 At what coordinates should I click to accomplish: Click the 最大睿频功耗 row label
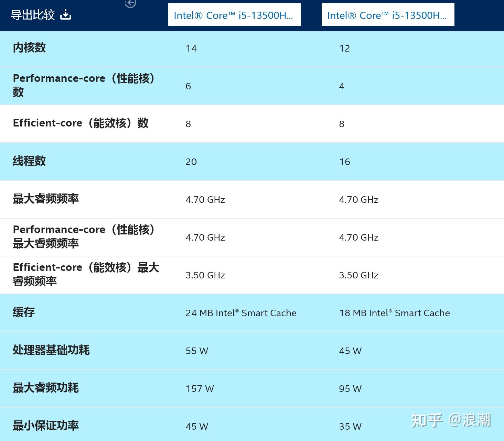coord(45,388)
